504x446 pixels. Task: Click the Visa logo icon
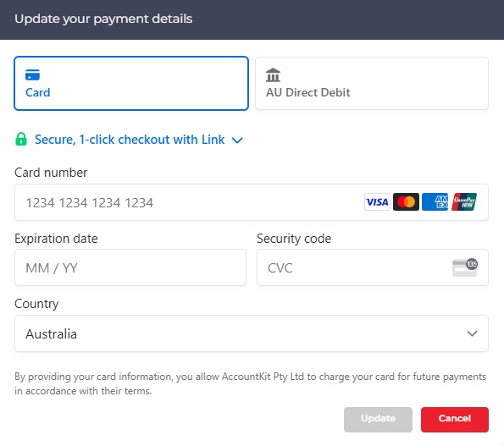[x=377, y=202]
